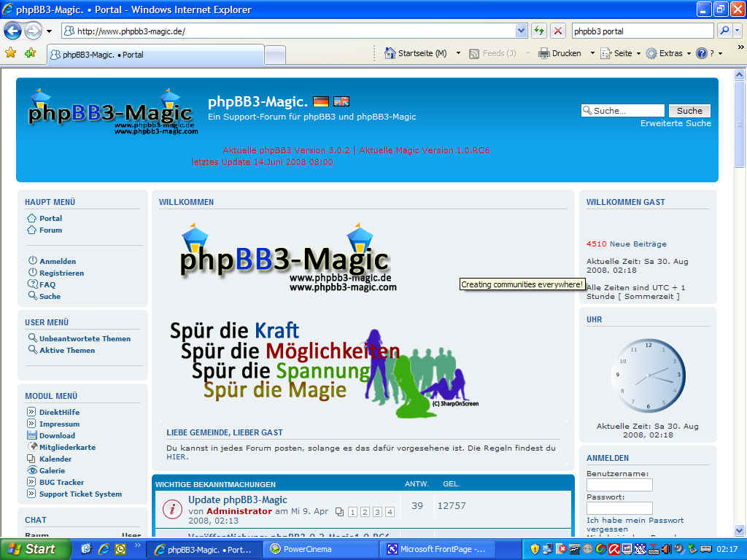Click Internet Explorer quick launch icon
This screenshot has height=560, width=747.
pyautogui.click(x=104, y=549)
